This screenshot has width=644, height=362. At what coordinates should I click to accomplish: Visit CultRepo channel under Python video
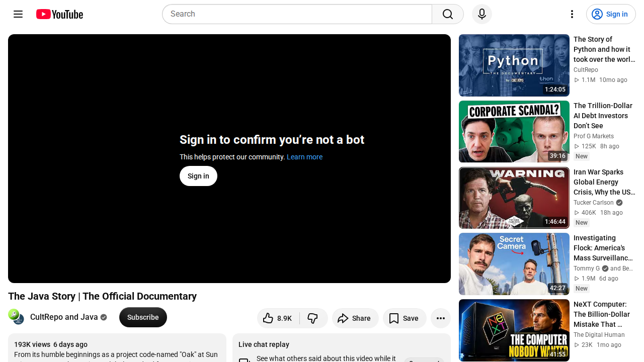tap(586, 70)
